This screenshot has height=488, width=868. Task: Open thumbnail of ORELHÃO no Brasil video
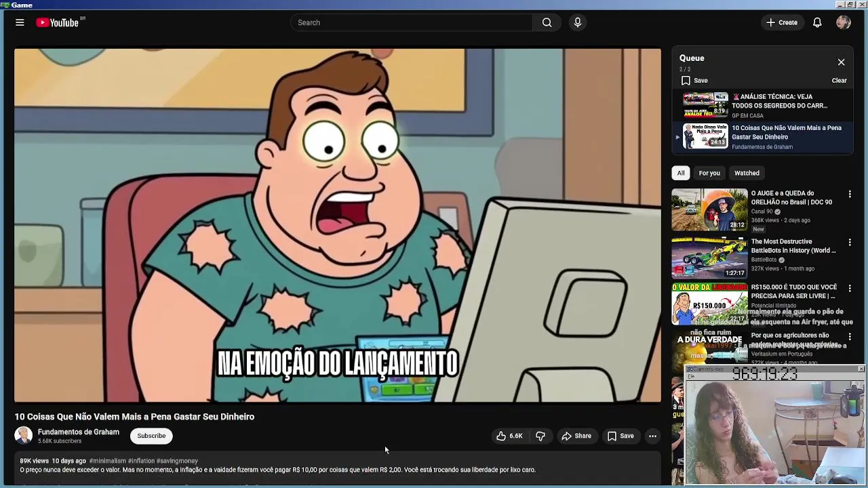pos(709,209)
